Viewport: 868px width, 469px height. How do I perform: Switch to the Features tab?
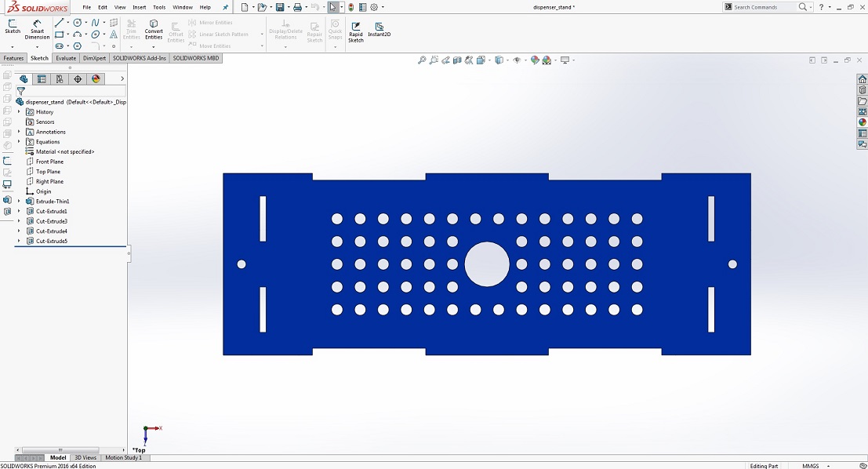(x=13, y=58)
